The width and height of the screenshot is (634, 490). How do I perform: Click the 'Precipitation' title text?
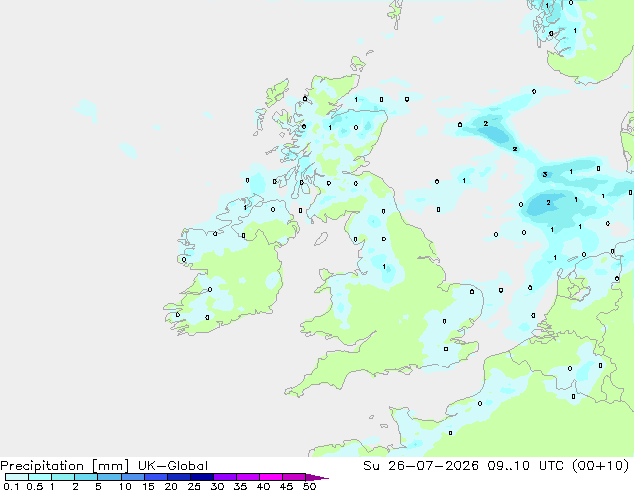pyautogui.click(x=42, y=466)
